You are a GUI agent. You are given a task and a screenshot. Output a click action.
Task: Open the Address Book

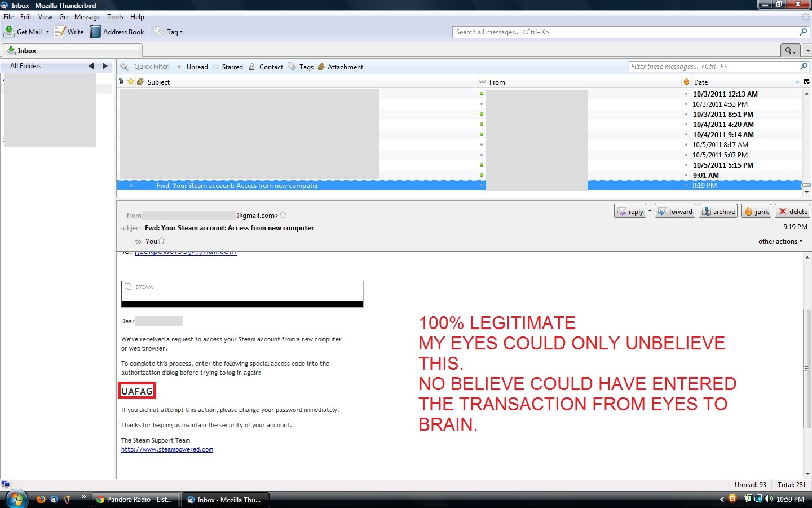[x=117, y=32]
